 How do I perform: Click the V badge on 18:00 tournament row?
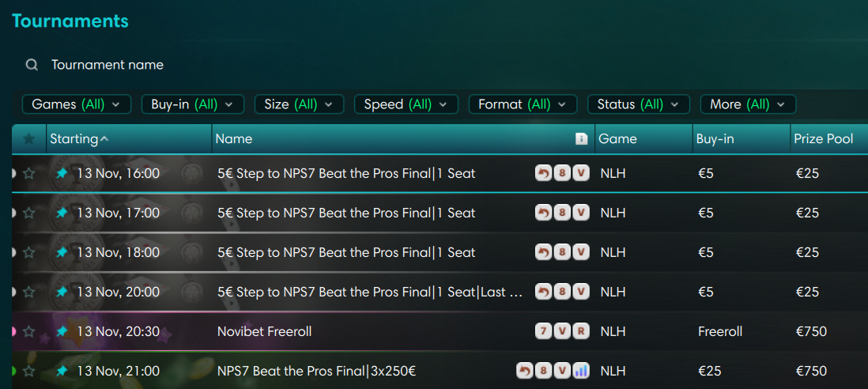(x=581, y=252)
